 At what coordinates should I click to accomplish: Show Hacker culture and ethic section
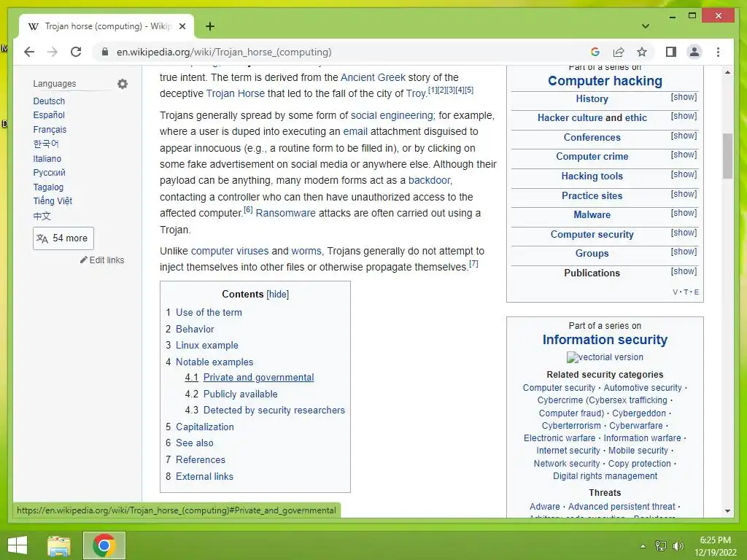(x=684, y=116)
